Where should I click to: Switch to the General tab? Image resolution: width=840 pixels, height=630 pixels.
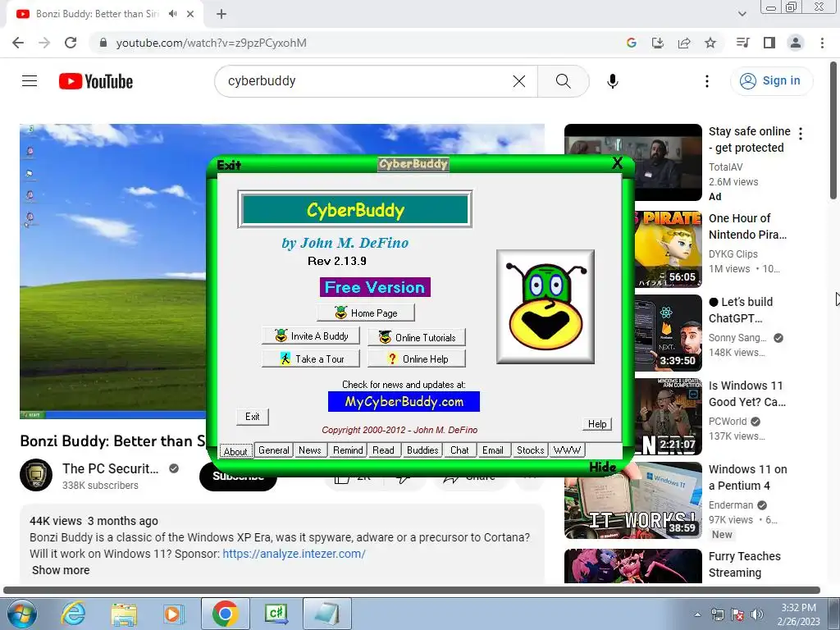274,450
